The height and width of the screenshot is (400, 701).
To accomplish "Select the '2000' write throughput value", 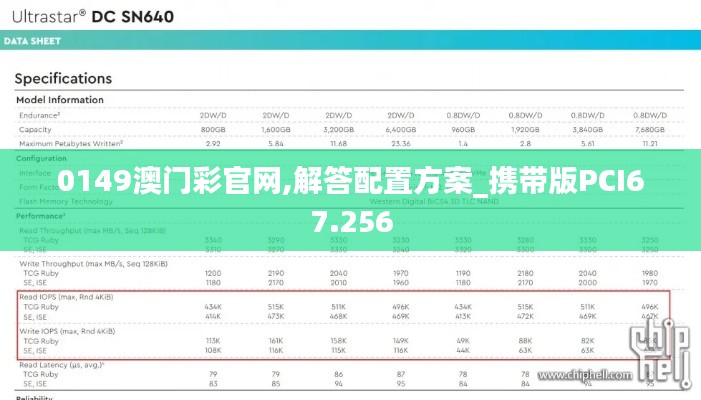I will (x=587, y=283).
